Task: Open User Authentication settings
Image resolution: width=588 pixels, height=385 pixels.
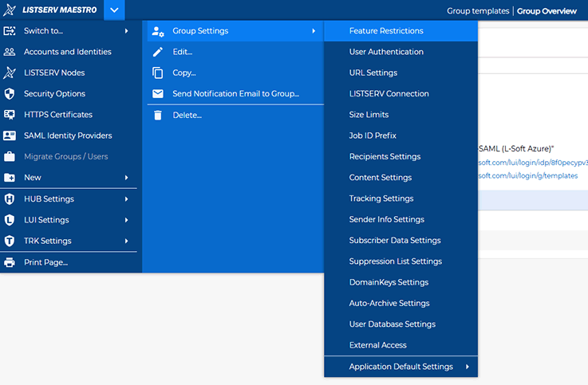Action: point(401,52)
